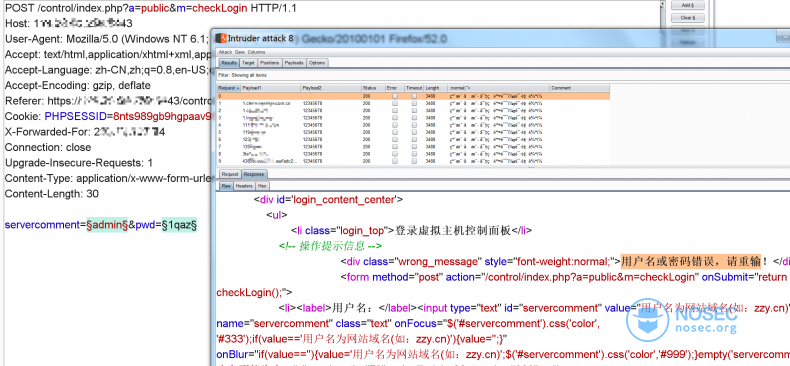Screen dimensions: 790x366
Task: Select request row 0 in results table
Action: click(413, 96)
